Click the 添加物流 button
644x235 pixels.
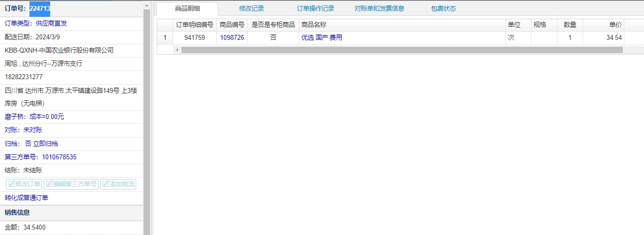click(118, 184)
